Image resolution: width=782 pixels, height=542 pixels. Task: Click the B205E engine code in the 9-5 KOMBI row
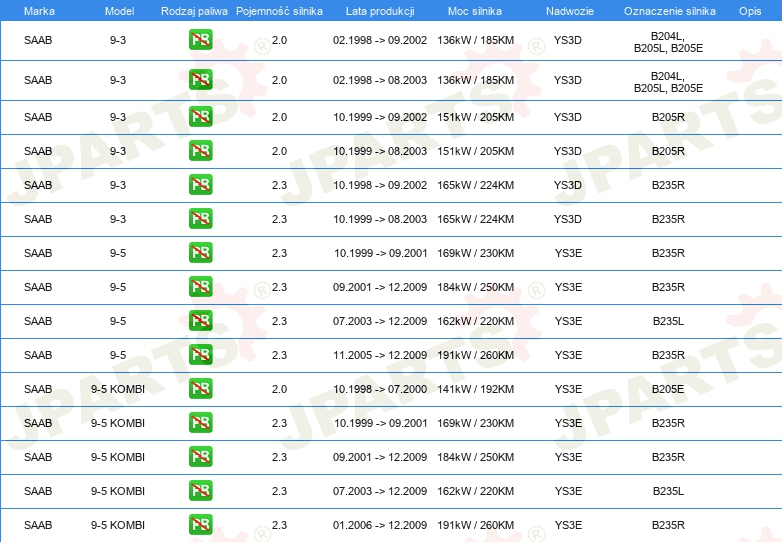tap(667, 389)
